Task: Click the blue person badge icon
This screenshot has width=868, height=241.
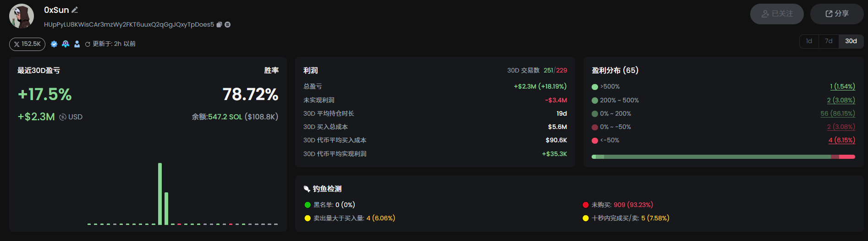Action: click(77, 44)
